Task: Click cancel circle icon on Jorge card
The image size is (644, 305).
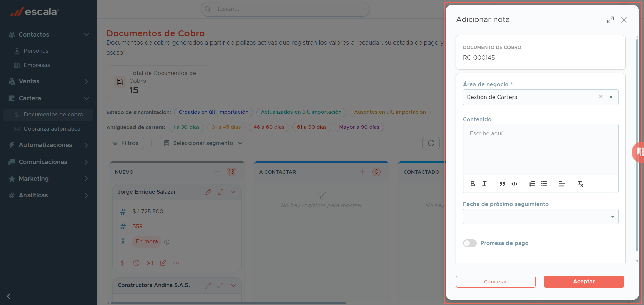Action: click(136, 263)
